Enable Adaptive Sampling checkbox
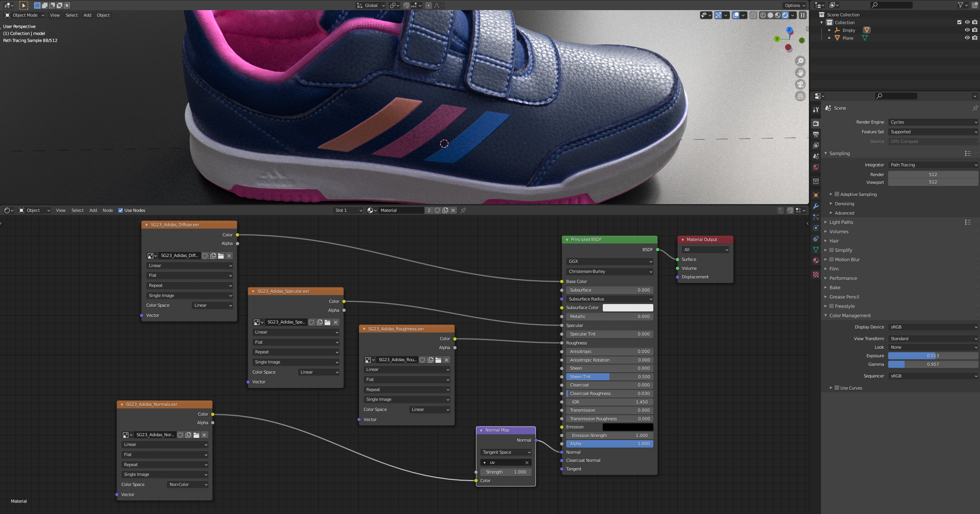980x514 pixels. (837, 194)
